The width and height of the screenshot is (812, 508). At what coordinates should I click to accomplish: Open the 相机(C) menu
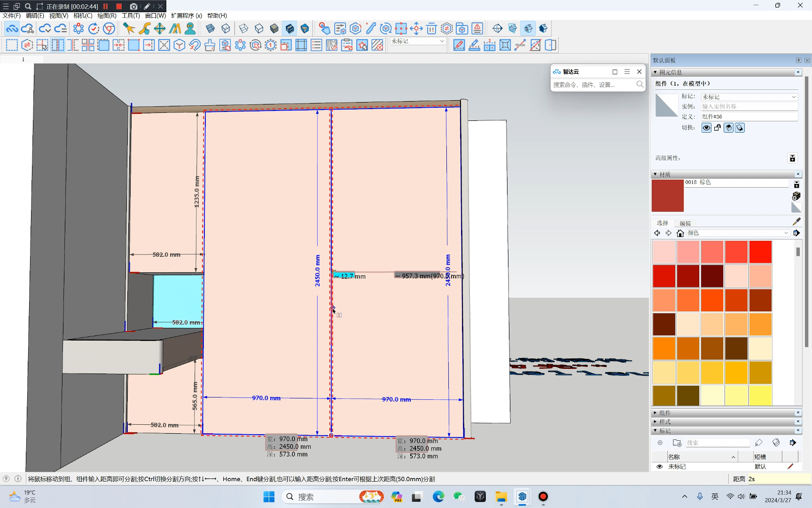coord(83,16)
